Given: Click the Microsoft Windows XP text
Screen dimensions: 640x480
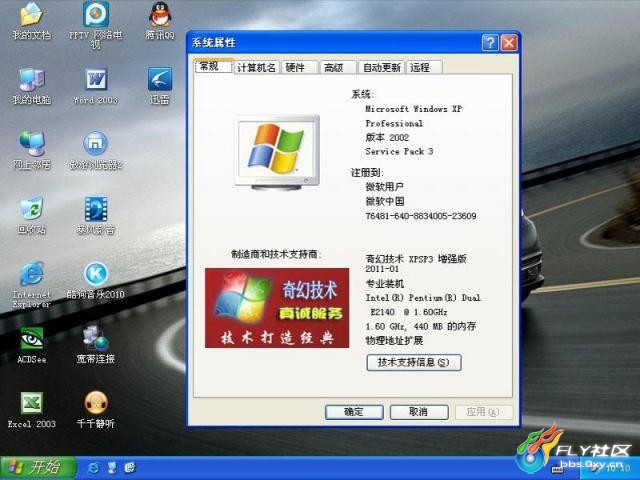Looking at the screenshot, I should point(413,109).
